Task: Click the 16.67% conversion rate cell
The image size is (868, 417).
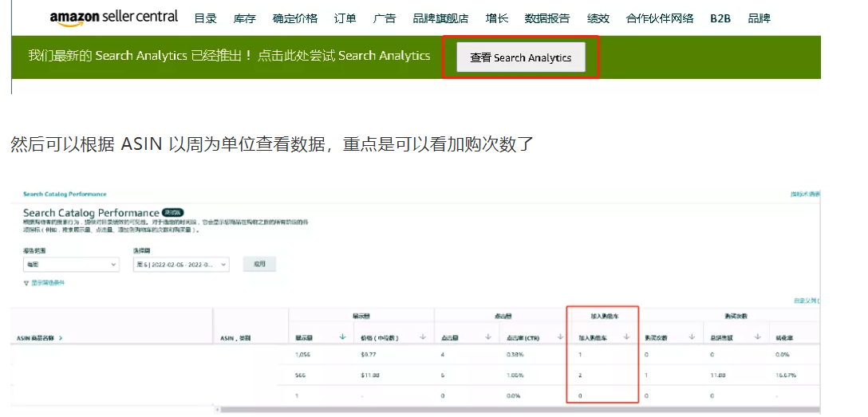Action: [x=786, y=376]
